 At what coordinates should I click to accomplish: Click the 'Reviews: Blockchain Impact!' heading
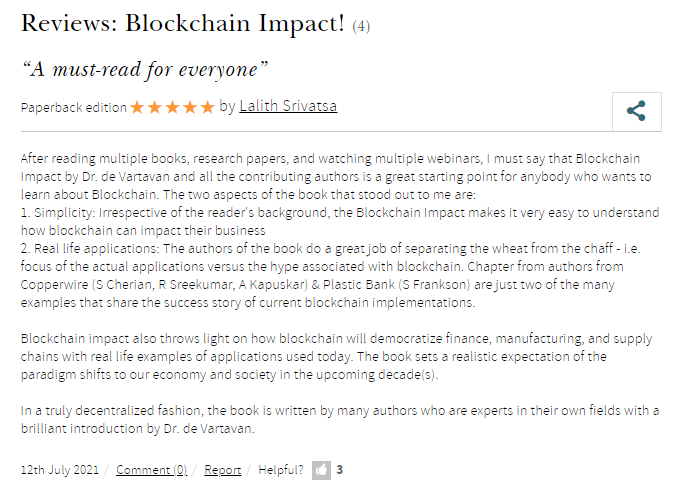click(x=182, y=24)
